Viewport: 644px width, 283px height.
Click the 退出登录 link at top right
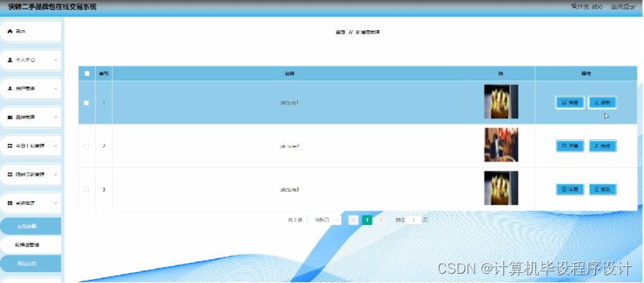pos(623,7)
